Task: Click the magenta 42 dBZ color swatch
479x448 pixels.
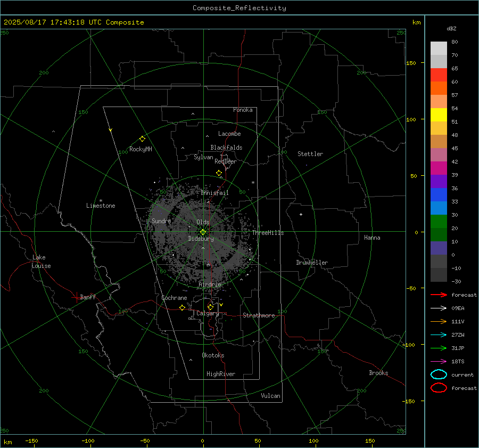Action: point(439,168)
